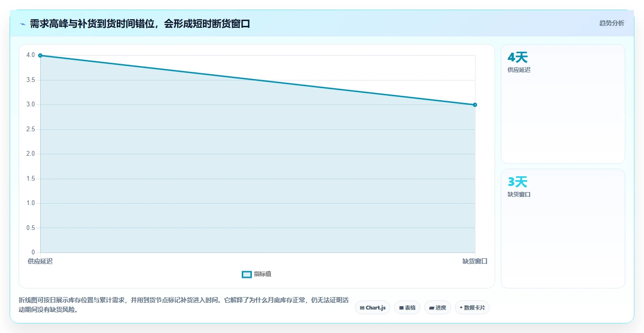
Task: Click the 4天 value in the supply delay card
Action: (518, 57)
